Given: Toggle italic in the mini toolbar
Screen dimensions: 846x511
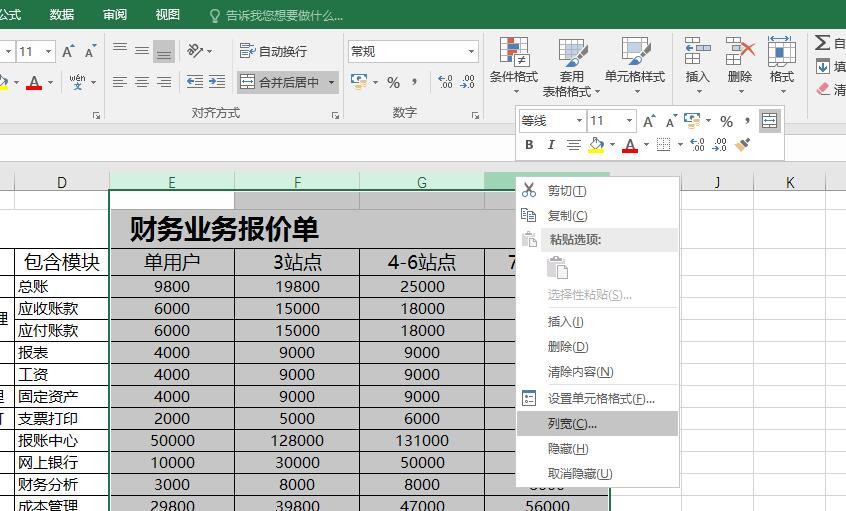Looking at the screenshot, I should (x=551, y=145).
